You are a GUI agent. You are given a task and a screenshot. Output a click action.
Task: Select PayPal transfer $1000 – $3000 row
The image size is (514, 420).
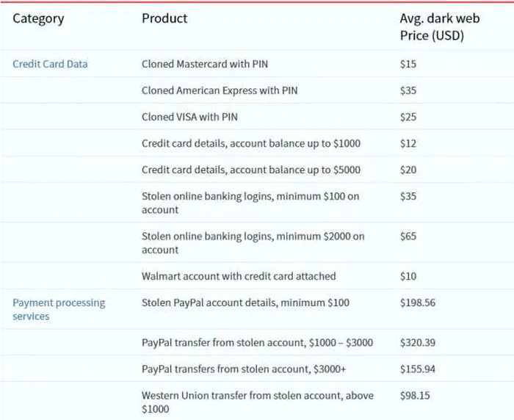click(257, 342)
